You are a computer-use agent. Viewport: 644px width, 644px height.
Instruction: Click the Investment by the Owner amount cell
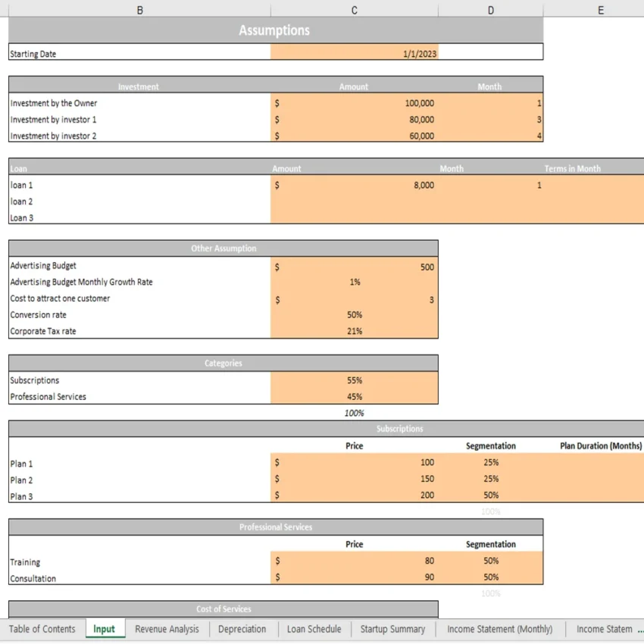(354, 103)
